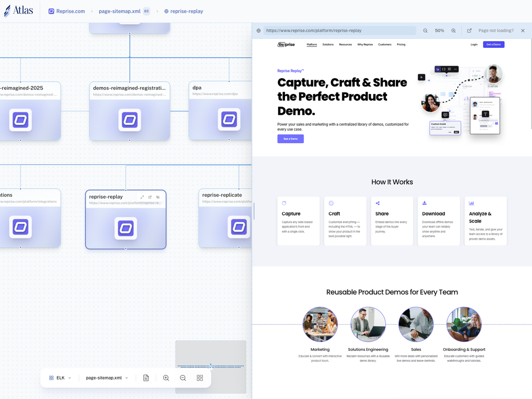Click the document icon in bottom toolbar
Viewport: 532px width, 399px height.
coord(146,378)
